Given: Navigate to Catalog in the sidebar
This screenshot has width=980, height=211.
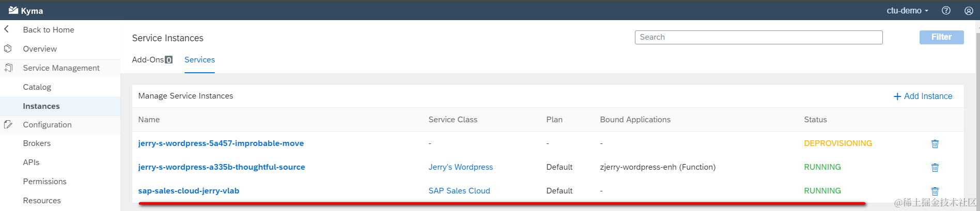Looking at the screenshot, I should click(x=37, y=87).
